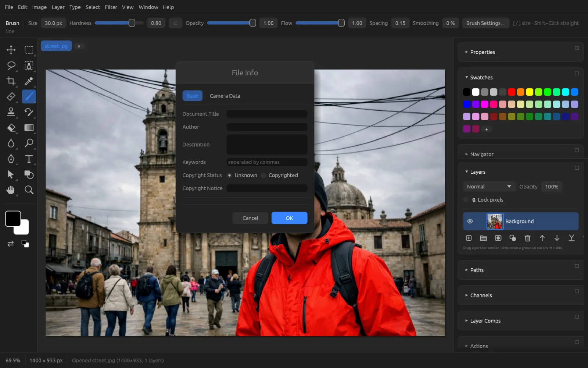The width and height of the screenshot is (588, 368).
Task: Select the Type tool
Action: click(x=29, y=159)
